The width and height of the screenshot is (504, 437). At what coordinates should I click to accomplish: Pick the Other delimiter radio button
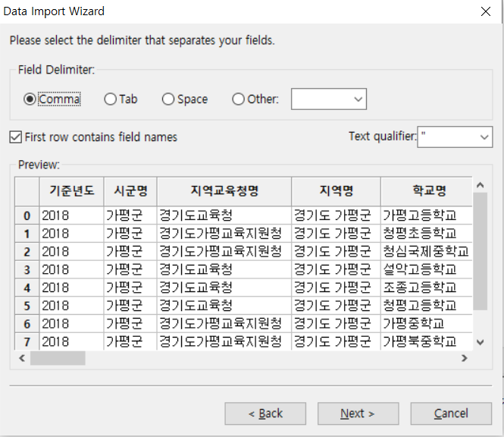255,99
